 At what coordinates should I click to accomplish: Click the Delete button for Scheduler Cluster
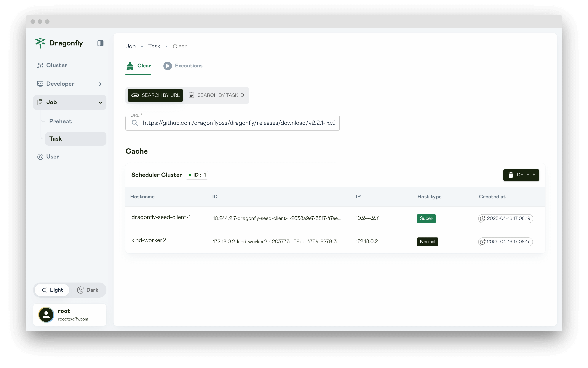tap(521, 175)
